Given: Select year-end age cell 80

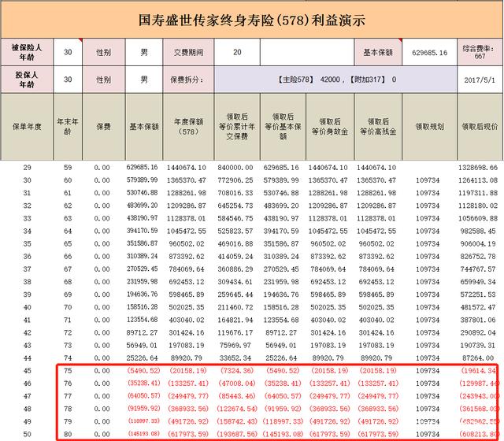Looking at the screenshot, I should point(68,434).
